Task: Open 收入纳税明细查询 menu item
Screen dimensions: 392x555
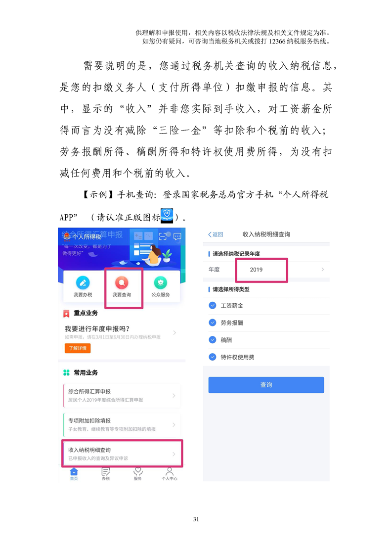Action: [122, 454]
